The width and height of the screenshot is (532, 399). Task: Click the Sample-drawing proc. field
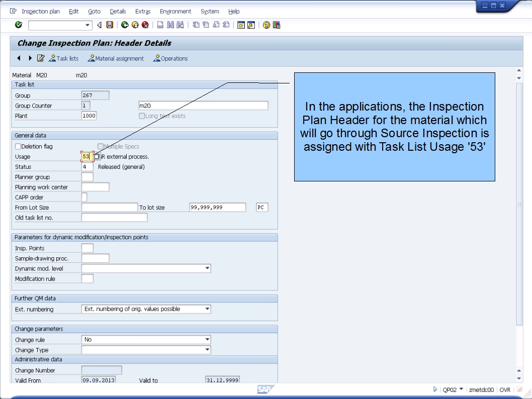pyautogui.click(x=96, y=258)
